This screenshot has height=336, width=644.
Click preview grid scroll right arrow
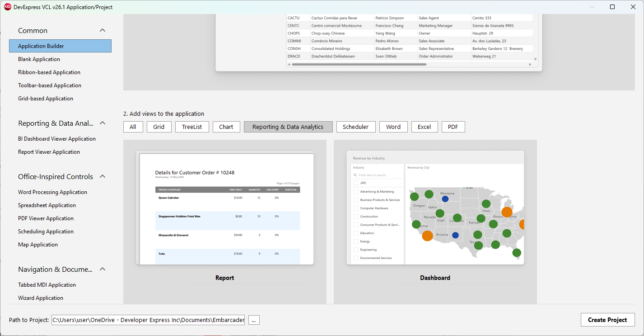(x=530, y=64)
